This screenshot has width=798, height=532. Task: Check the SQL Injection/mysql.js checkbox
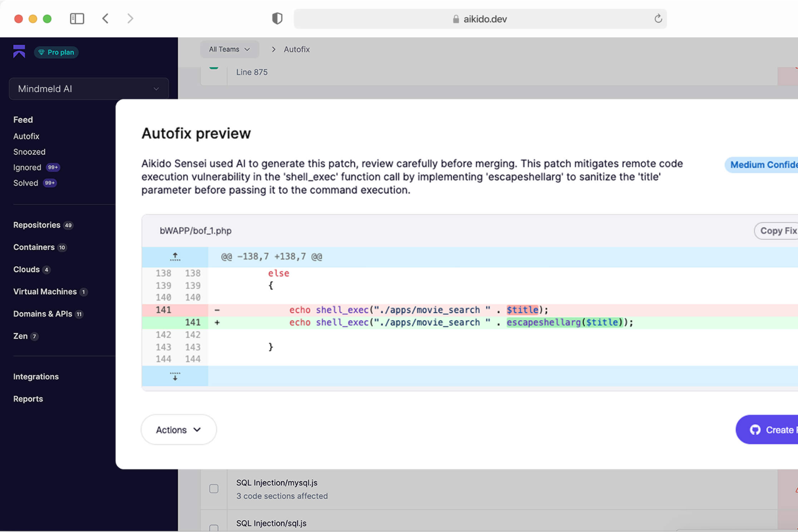pos(214,488)
